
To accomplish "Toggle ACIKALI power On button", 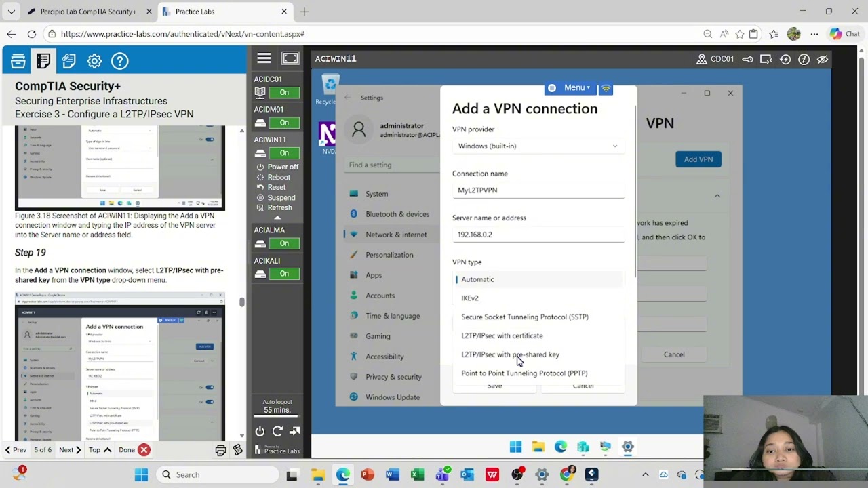I will [284, 274].
